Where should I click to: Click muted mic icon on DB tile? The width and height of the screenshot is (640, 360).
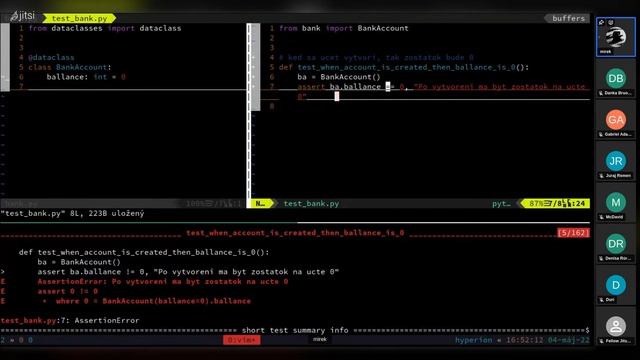[601, 93]
